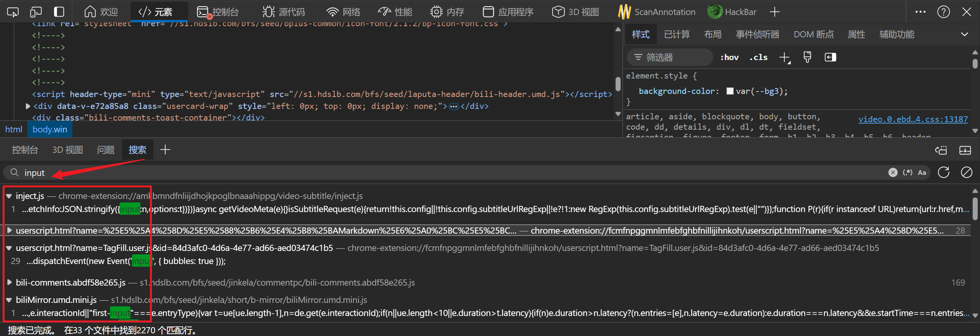Viewport: 980px width, 336px height.
Task: Expand the Markdown userscript.html results group
Action: point(9,231)
